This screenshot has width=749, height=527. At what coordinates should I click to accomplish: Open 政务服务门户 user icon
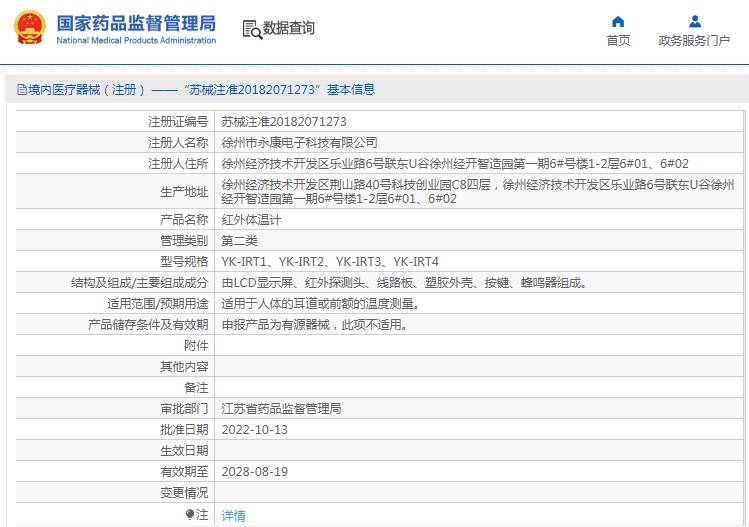[x=695, y=22]
